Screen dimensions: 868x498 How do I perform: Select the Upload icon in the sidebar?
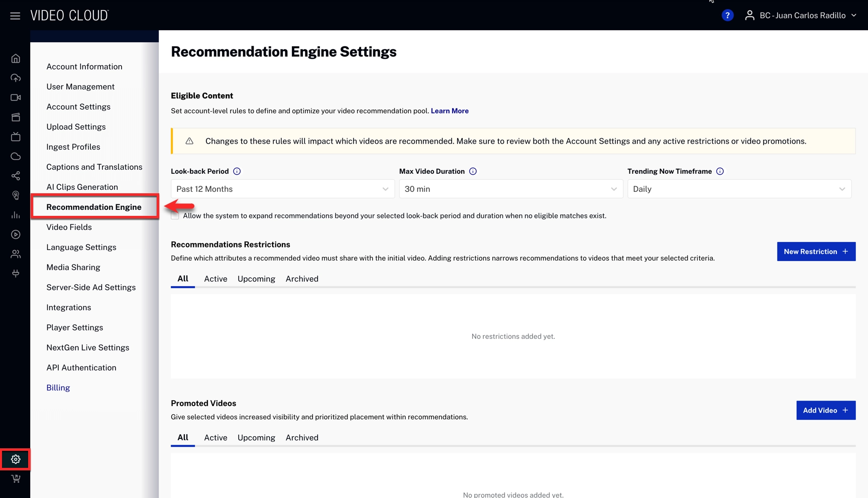point(15,78)
